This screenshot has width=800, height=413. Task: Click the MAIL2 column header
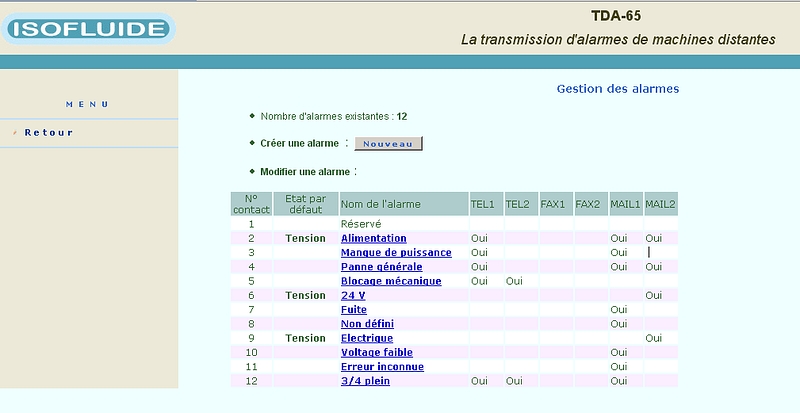[x=661, y=204]
